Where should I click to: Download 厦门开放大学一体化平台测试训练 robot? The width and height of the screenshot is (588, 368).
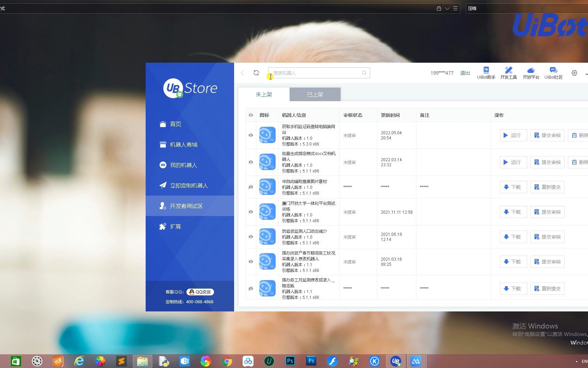(513, 212)
